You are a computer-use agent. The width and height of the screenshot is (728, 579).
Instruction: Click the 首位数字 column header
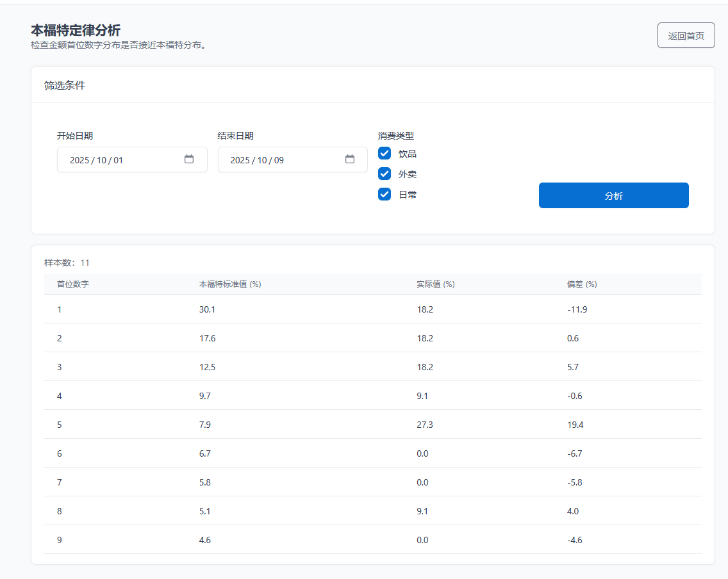[x=72, y=284]
